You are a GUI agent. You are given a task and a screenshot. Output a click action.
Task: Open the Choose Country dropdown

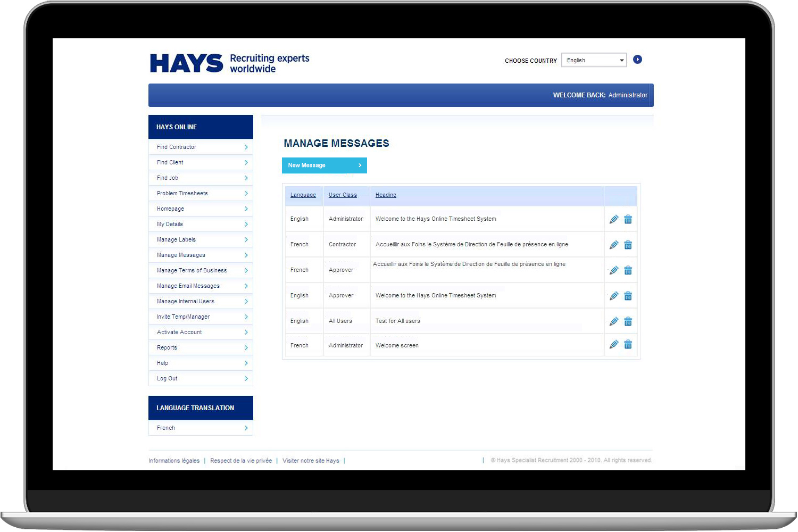pyautogui.click(x=594, y=60)
